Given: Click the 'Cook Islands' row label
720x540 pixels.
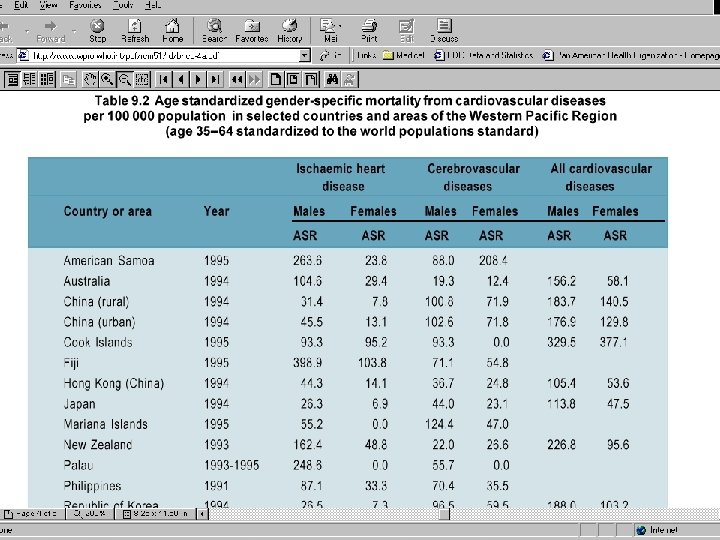Looking at the screenshot, I should pyautogui.click(x=98, y=342).
